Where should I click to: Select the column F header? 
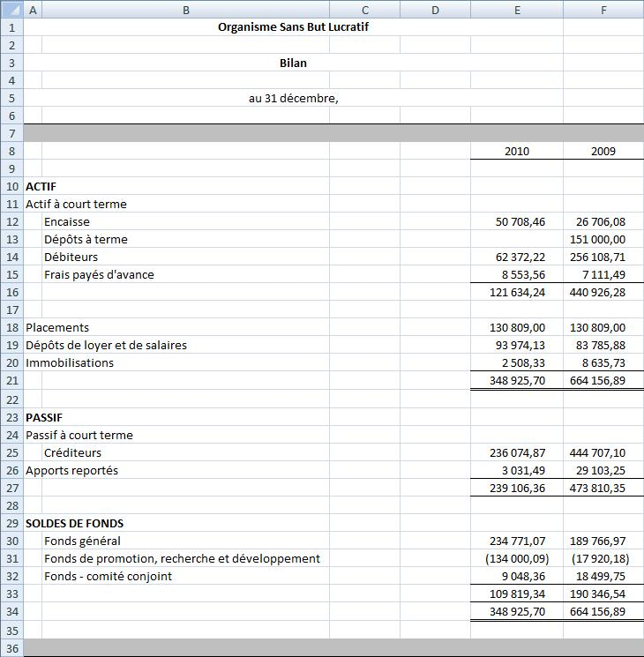(x=603, y=10)
